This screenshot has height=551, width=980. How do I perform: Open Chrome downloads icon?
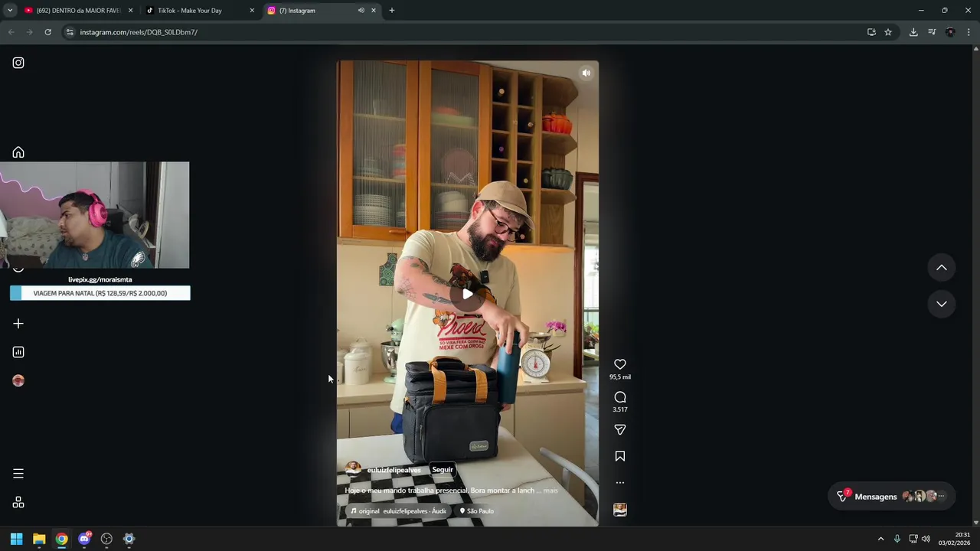(913, 32)
